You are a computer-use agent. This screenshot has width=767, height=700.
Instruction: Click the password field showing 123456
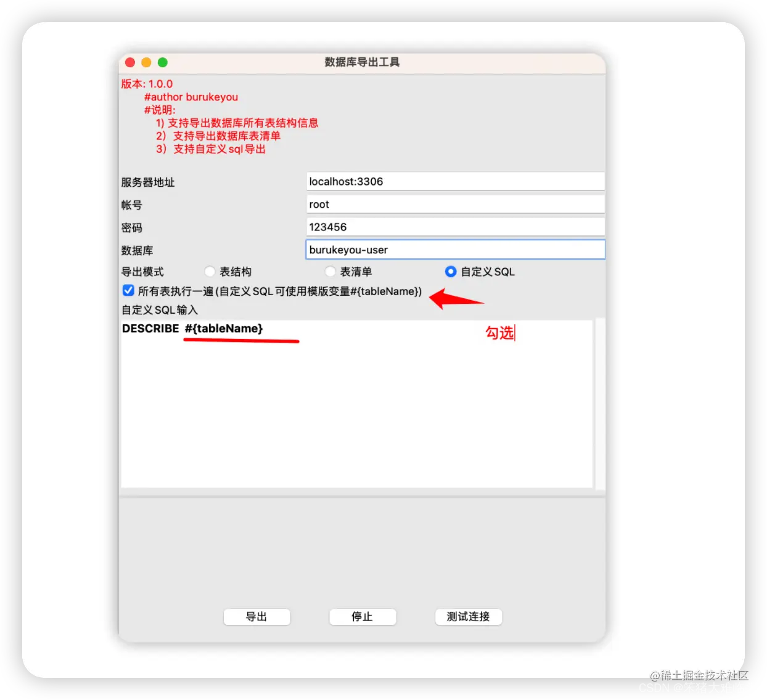pyautogui.click(x=455, y=227)
